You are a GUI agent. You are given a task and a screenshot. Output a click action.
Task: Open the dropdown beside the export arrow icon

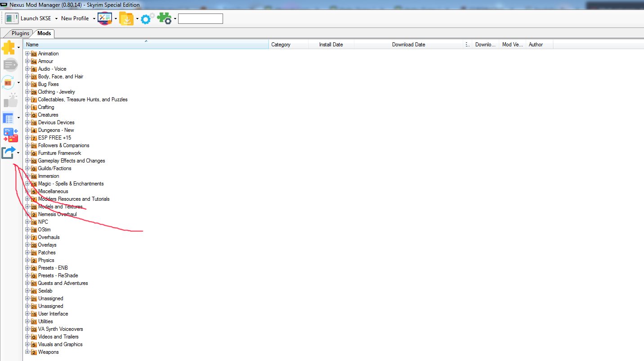18,153
